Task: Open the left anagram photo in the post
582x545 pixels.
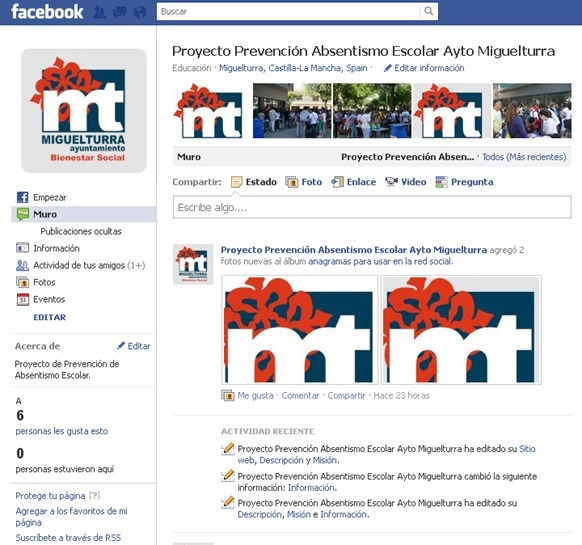Action: 300,330
